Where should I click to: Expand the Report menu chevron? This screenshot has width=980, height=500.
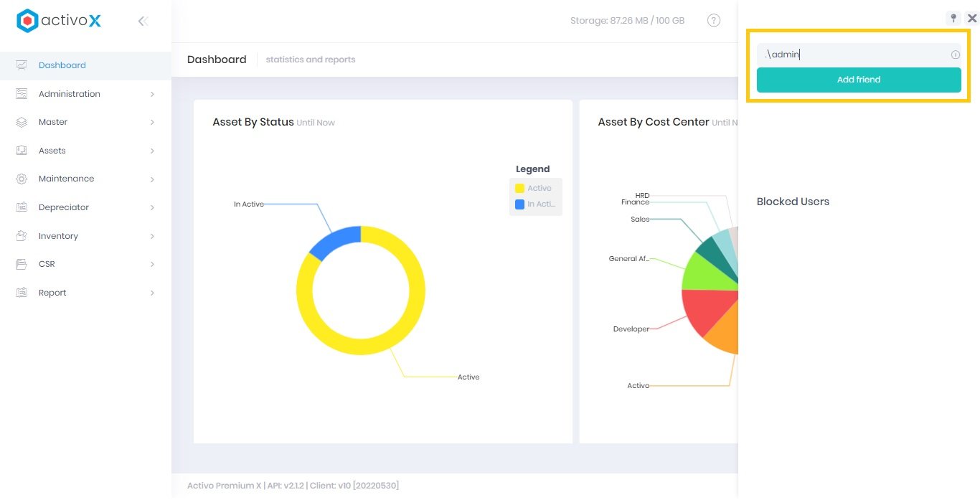152,293
